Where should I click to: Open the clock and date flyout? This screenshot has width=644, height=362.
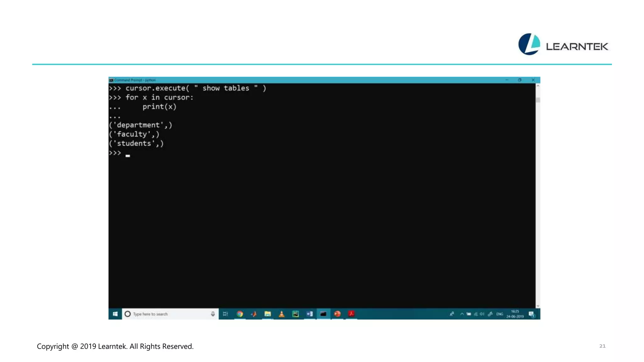[515, 314]
